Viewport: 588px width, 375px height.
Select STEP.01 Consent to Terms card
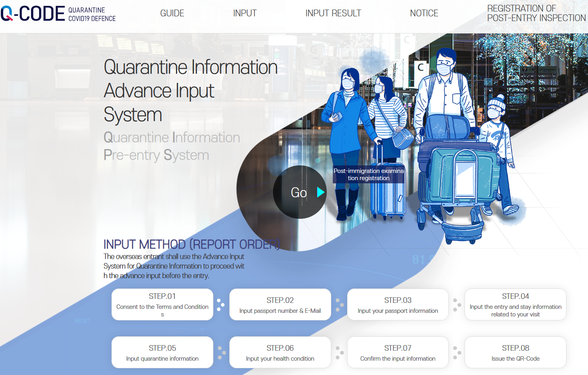[x=162, y=305]
